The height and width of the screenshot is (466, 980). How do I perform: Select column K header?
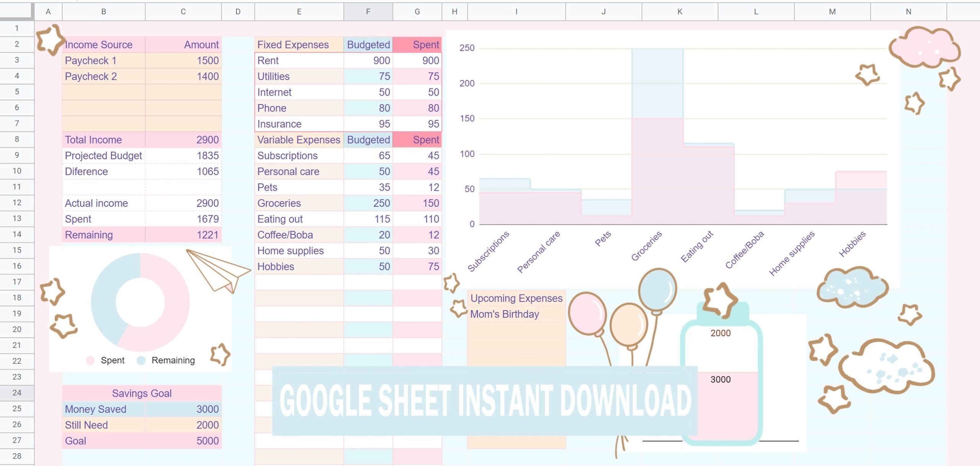click(679, 11)
